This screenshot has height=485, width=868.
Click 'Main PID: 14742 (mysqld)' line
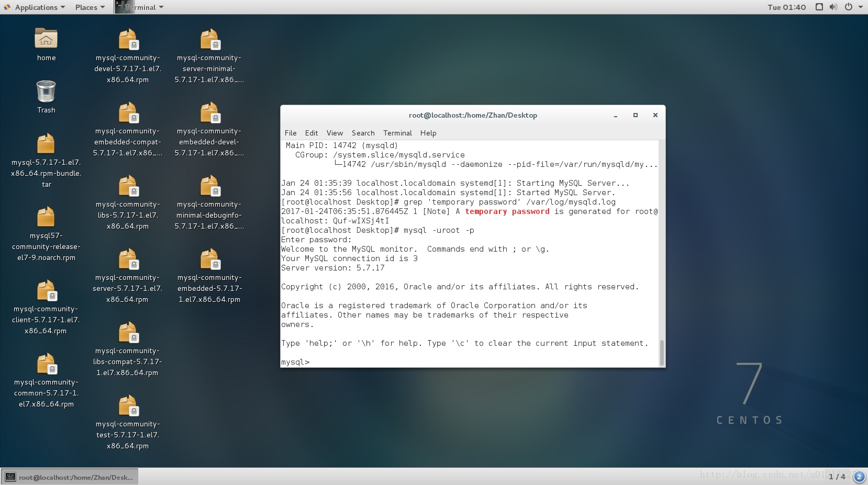pyautogui.click(x=342, y=145)
